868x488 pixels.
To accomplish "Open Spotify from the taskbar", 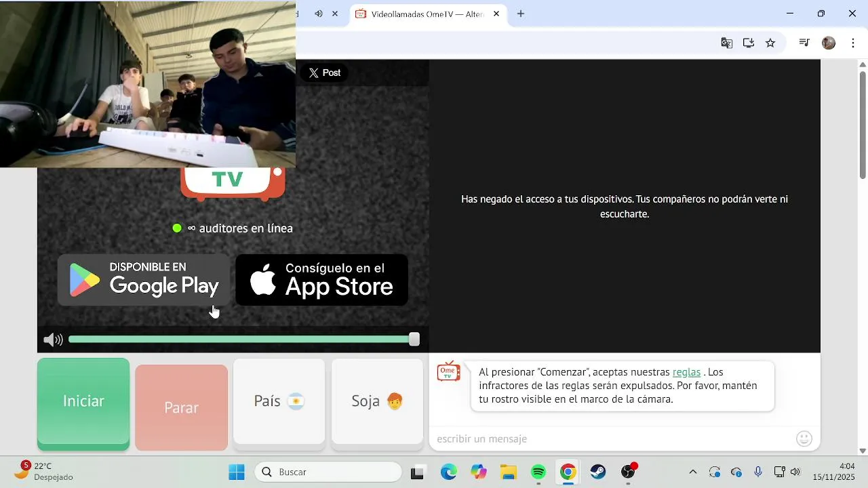I will click(538, 472).
